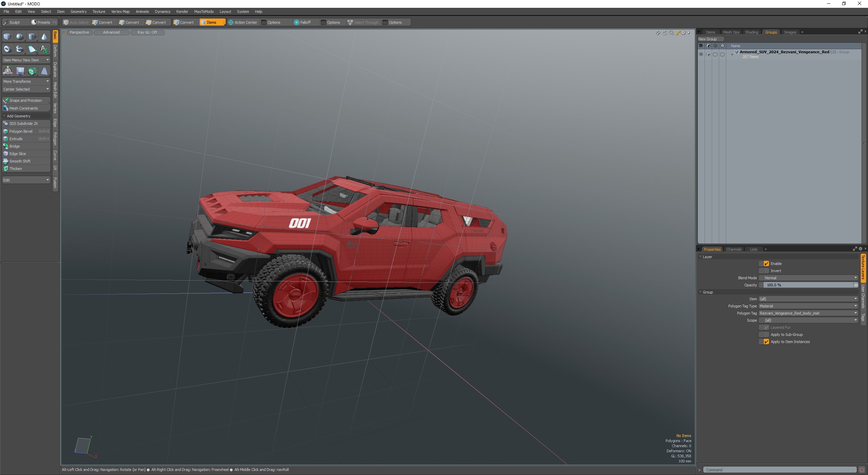
Task: Select the Sphere primitive tool
Action: point(20,36)
